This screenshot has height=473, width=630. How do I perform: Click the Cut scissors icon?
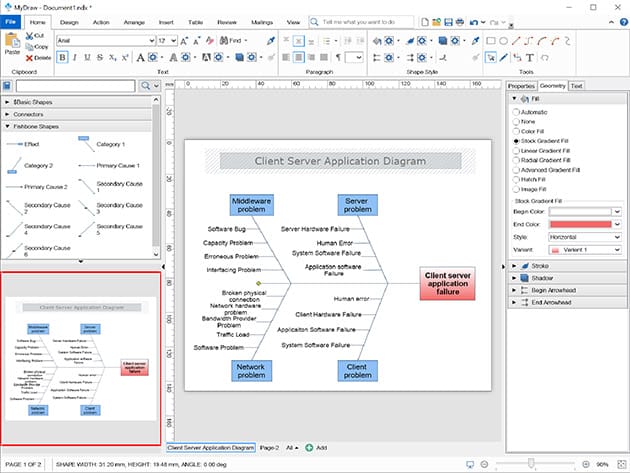(x=30, y=36)
